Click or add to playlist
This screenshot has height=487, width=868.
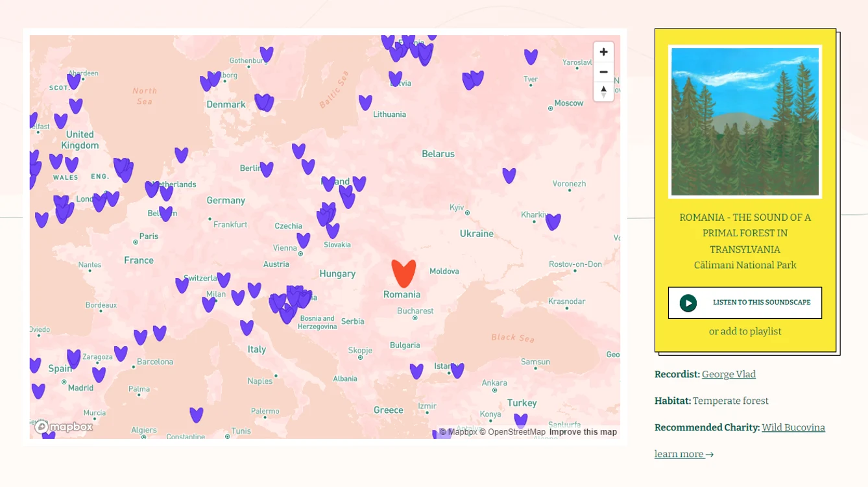coord(745,331)
